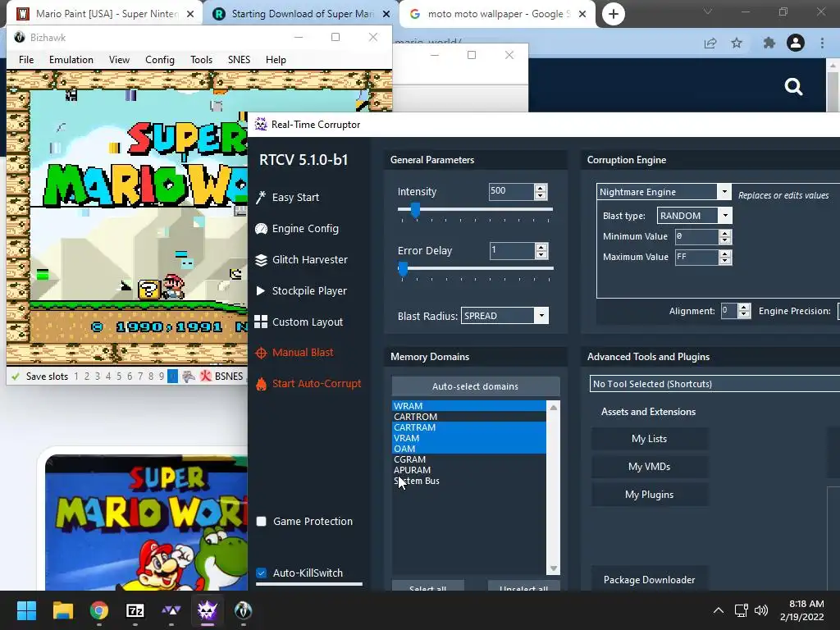Open a new Chrome tab

click(x=614, y=14)
